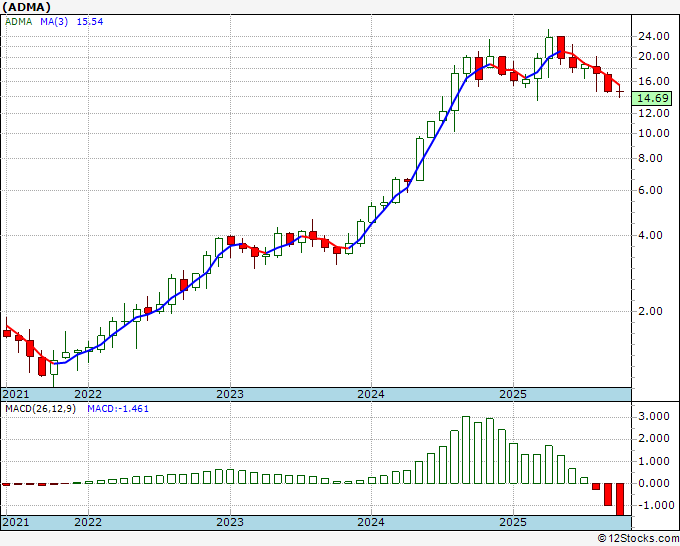The height and width of the screenshot is (546, 680).
Task: Click the 4.00 price axis label
Action: click(653, 236)
